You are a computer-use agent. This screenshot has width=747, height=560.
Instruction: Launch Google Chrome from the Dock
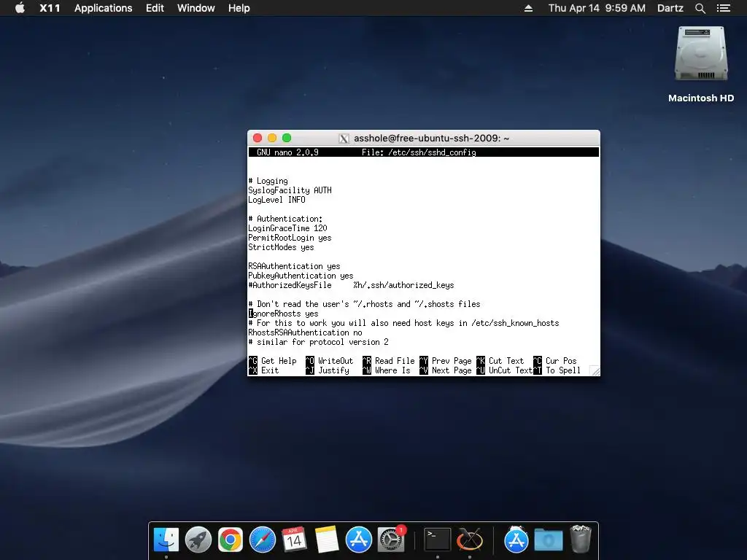230,540
